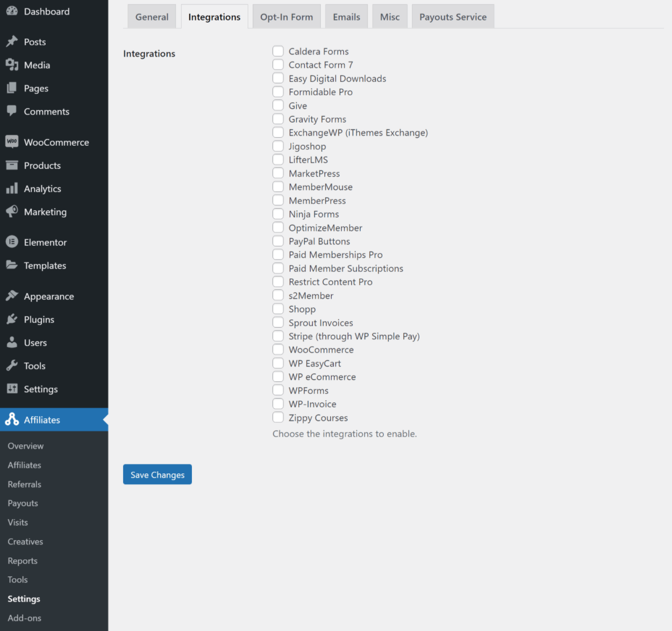Click the Posts pushpin icon

click(x=12, y=41)
